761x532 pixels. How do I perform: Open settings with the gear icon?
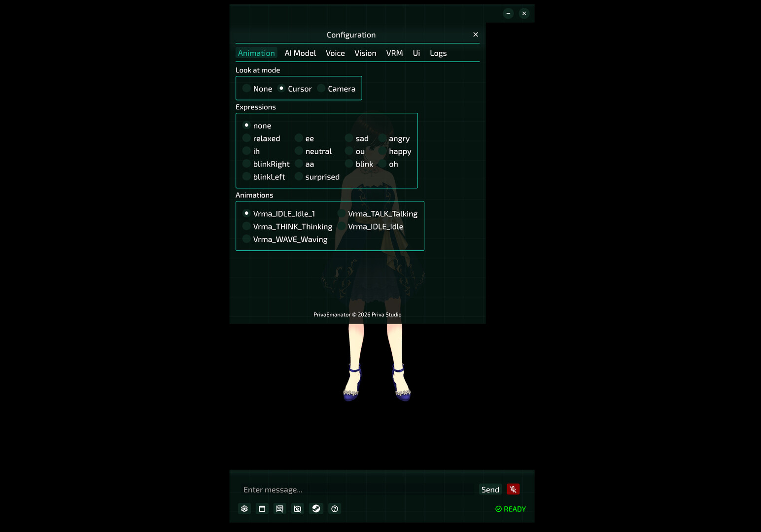[244, 509]
